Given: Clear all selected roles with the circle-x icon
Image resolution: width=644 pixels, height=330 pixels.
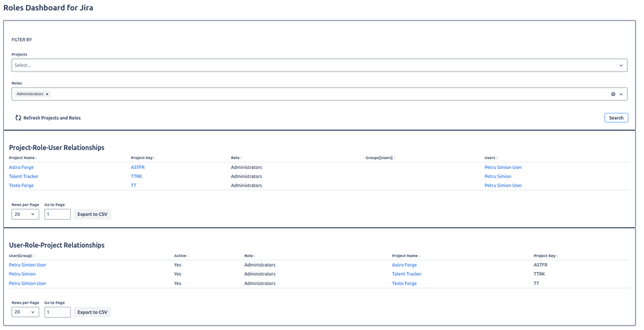Looking at the screenshot, I should pos(613,94).
